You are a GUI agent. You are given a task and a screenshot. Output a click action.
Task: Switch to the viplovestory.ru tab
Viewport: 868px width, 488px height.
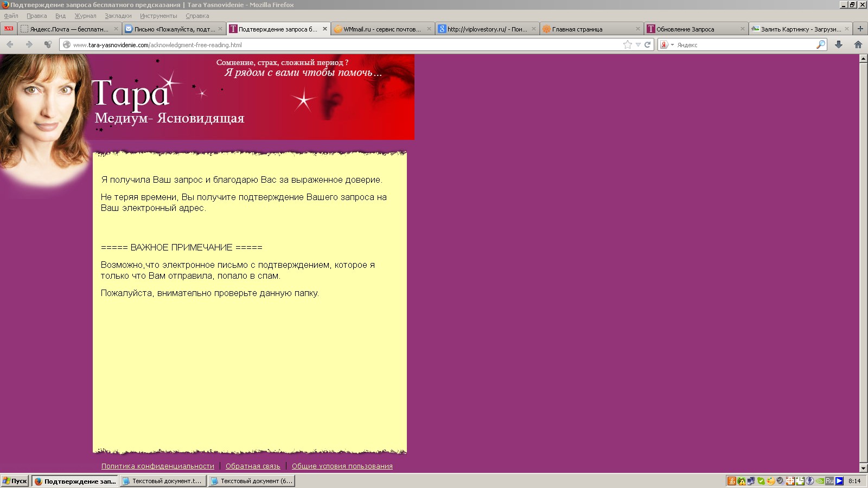487,29
